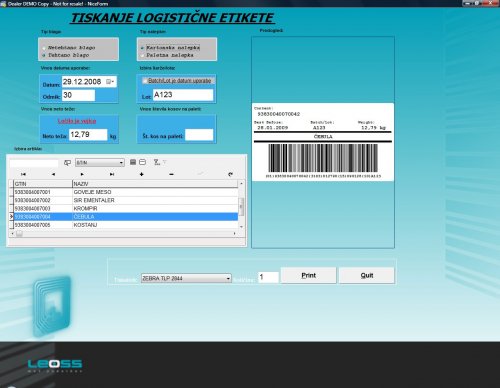Go to previous record arrow

coord(53,174)
